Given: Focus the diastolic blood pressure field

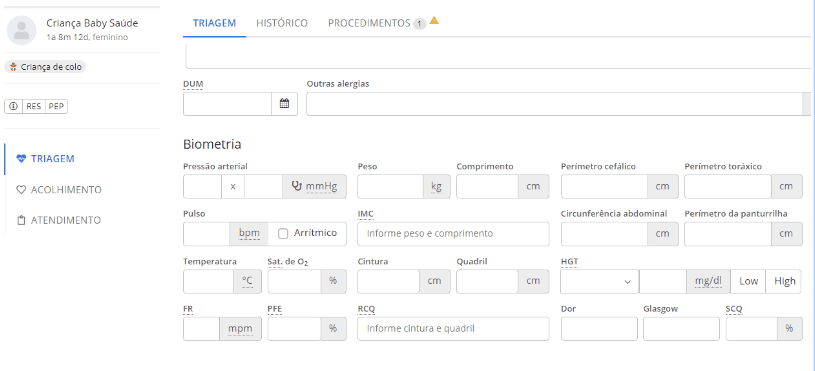Looking at the screenshot, I should pos(264,187).
